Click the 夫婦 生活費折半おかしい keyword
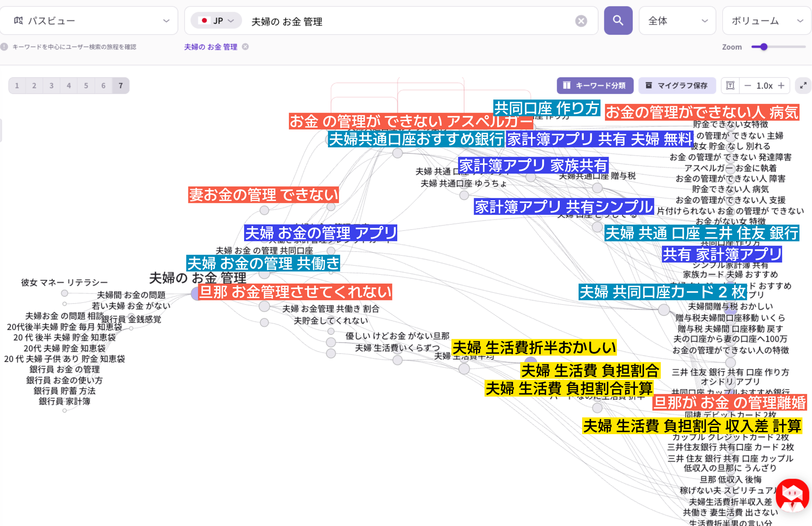 pos(534,347)
